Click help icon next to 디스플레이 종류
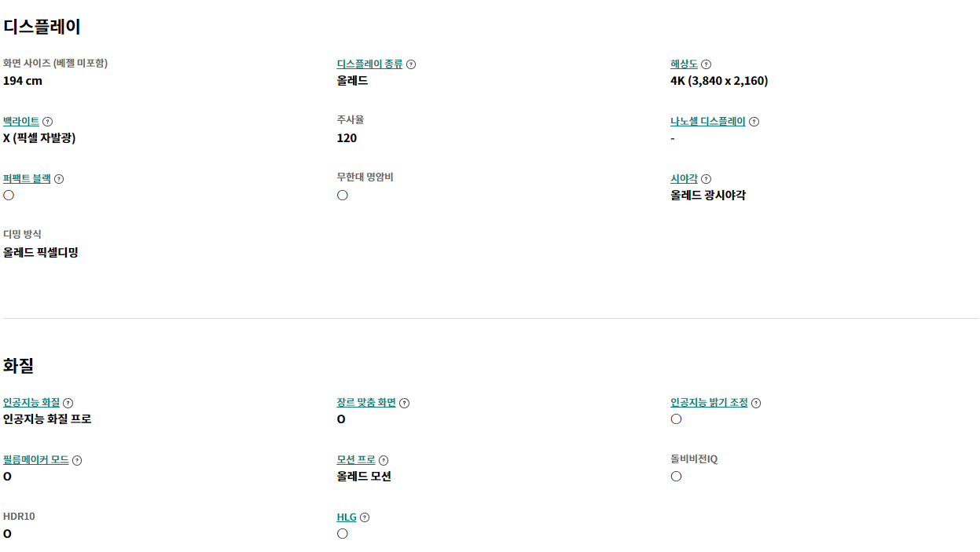980x552 pixels. click(x=411, y=64)
